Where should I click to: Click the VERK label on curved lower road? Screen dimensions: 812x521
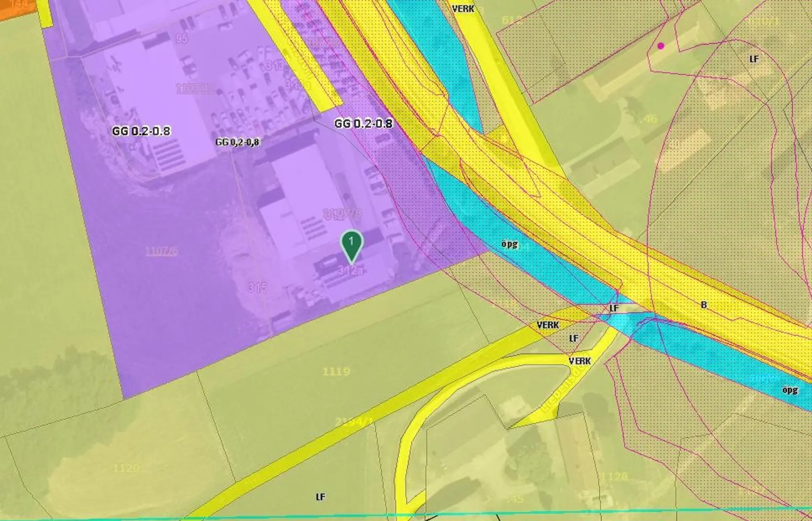click(x=579, y=361)
